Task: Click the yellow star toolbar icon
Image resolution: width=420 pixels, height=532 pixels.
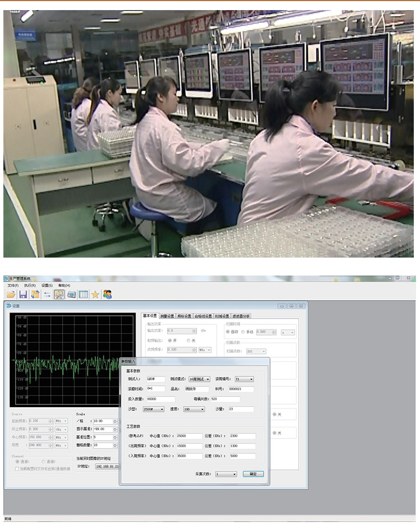Action: [95, 294]
